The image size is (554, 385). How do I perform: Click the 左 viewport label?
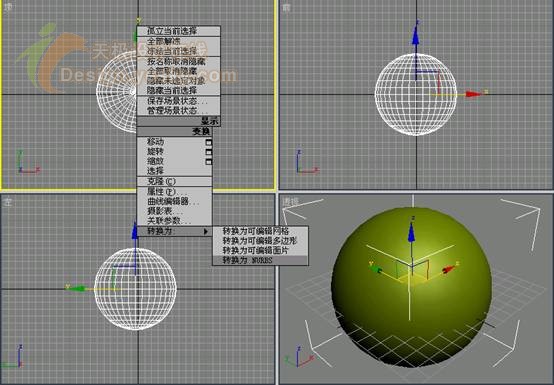point(8,202)
